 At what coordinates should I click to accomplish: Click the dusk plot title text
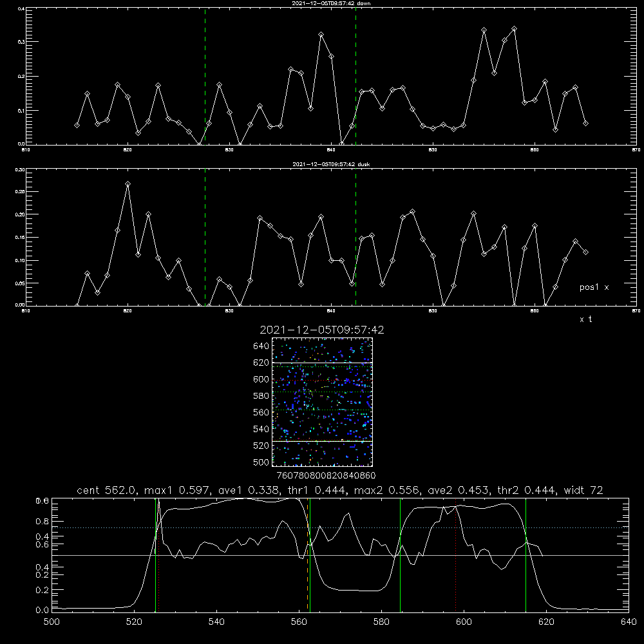point(331,164)
